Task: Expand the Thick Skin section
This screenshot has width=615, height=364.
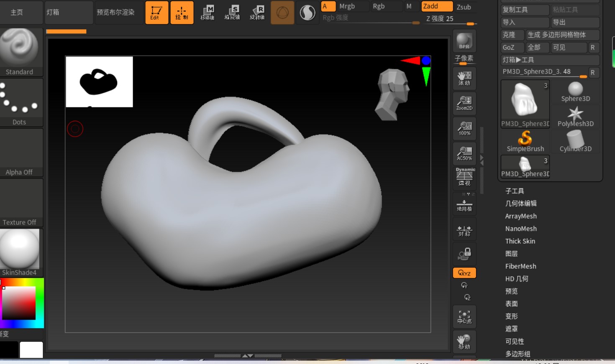Action: [x=520, y=241]
